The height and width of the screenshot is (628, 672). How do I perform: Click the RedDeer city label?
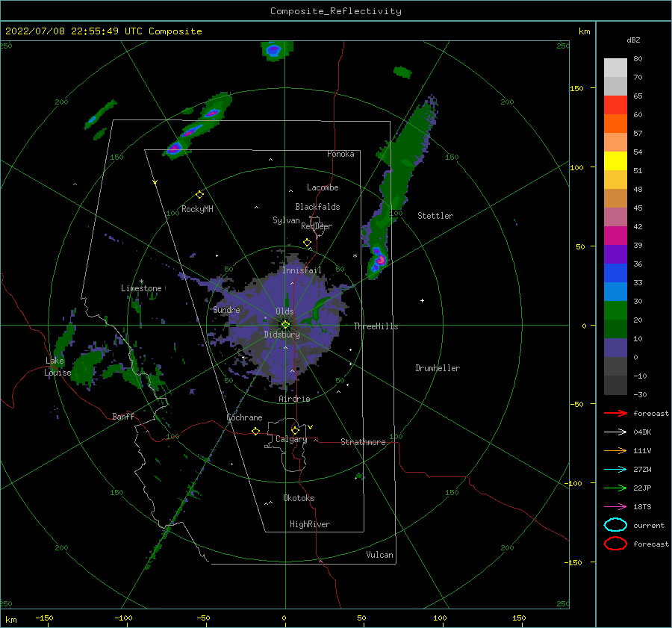pos(317,226)
